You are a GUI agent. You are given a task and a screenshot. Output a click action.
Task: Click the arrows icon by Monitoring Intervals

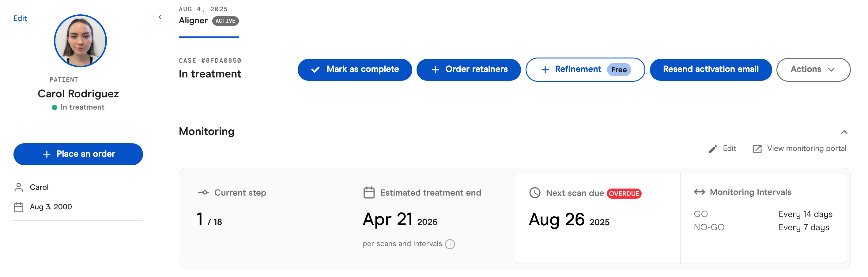click(x=700, y=192)
